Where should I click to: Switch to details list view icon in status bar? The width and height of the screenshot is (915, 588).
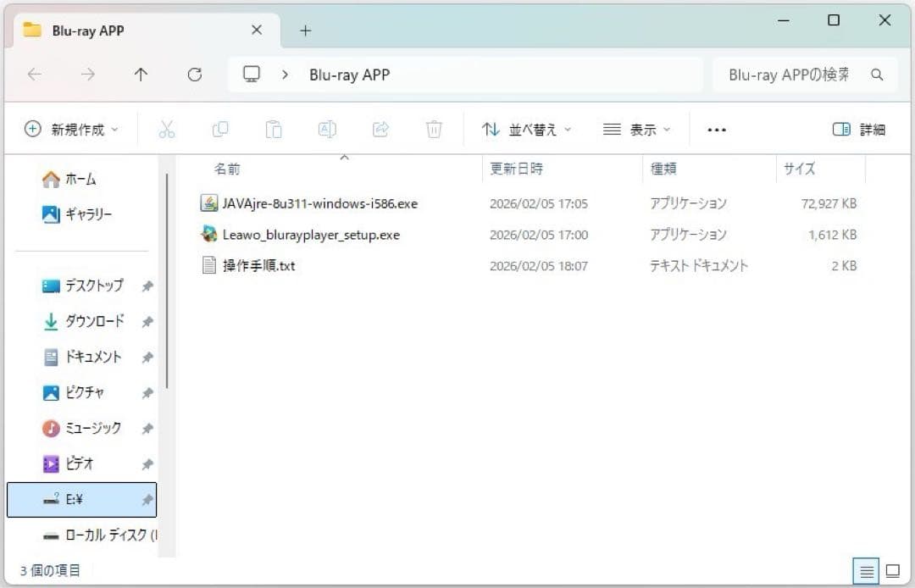tap(867, 571)
